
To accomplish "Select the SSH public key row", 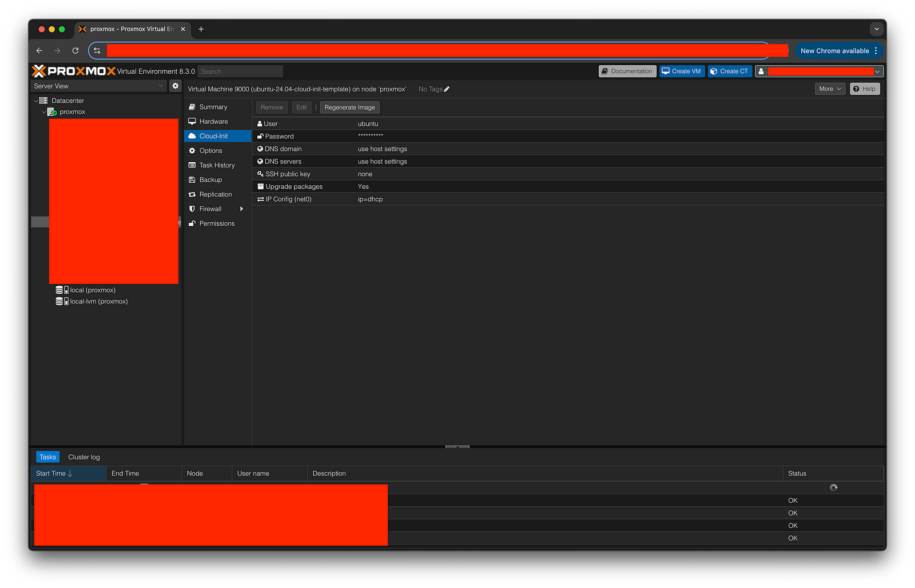I will (568, 174).
